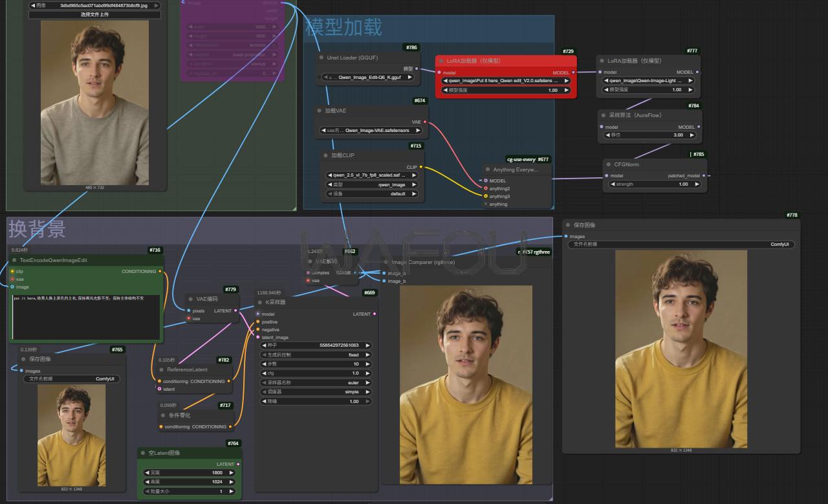The image size is (828, 504).
Task: Click the red VAE output port on 加载VAE
Action: pos(425,122)
